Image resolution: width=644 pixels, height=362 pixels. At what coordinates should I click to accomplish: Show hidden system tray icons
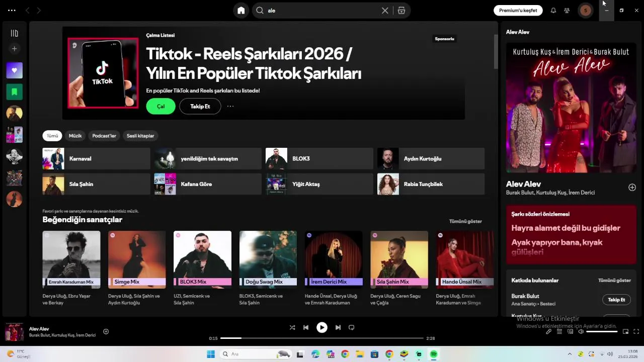click(x=570, y=354)
